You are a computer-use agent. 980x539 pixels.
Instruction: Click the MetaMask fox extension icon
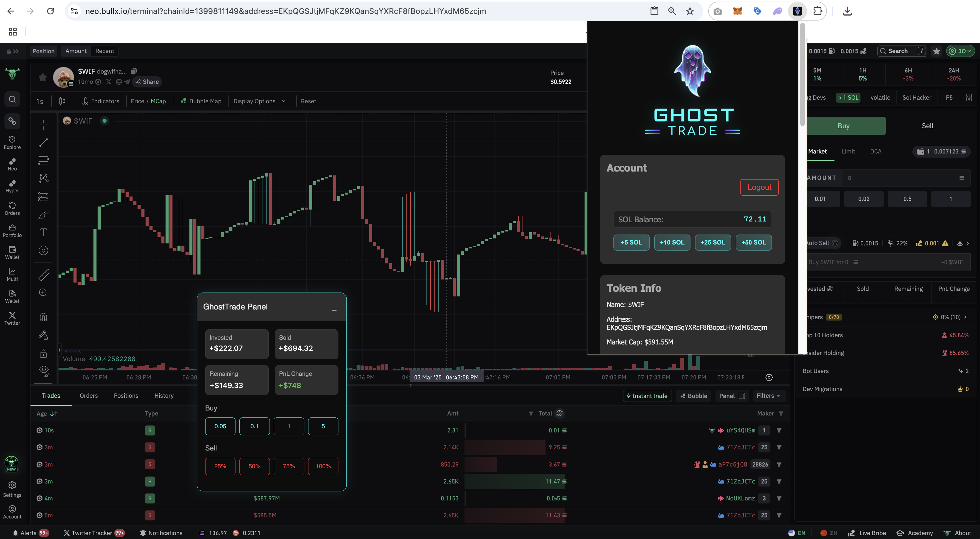tap(737, 11)
